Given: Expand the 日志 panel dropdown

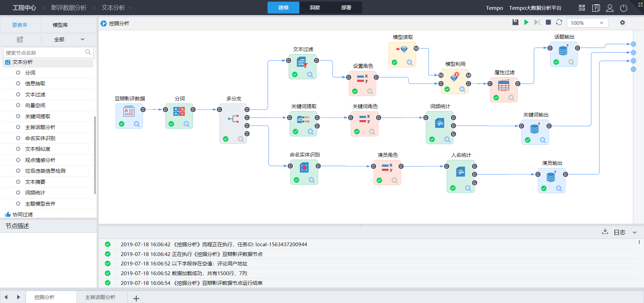Looking at the screenshot, I should pos(634,232).
